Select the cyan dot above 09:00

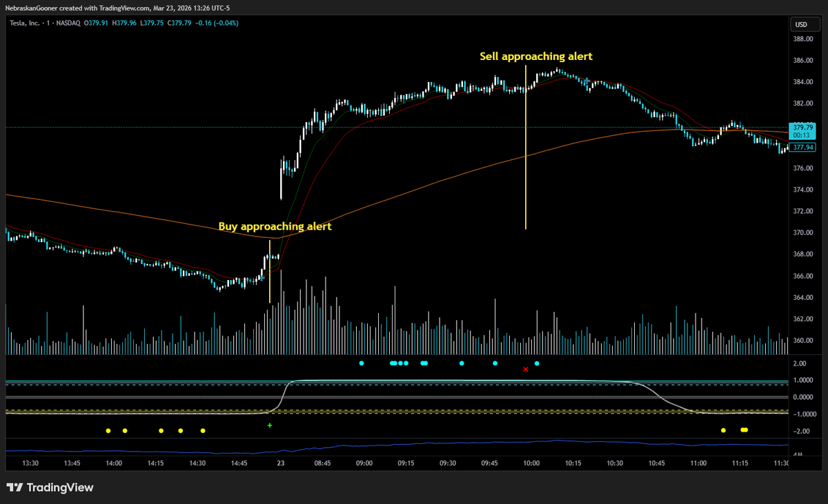[x=361, y=363]
